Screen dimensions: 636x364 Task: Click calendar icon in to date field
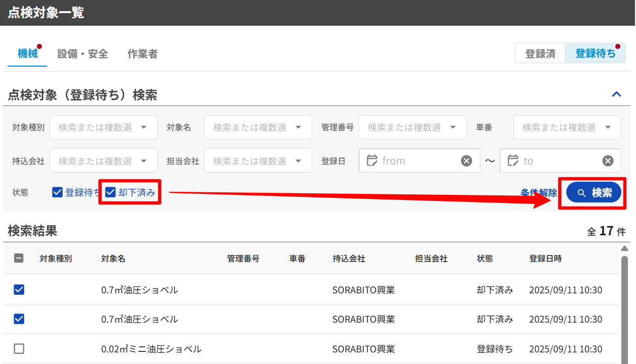pos(513,161)
